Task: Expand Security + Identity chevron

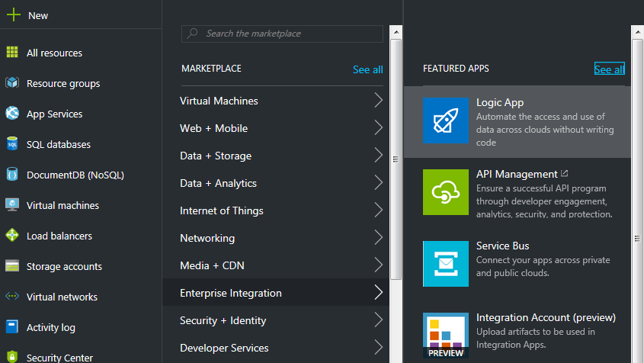Action: coord(378,320)
